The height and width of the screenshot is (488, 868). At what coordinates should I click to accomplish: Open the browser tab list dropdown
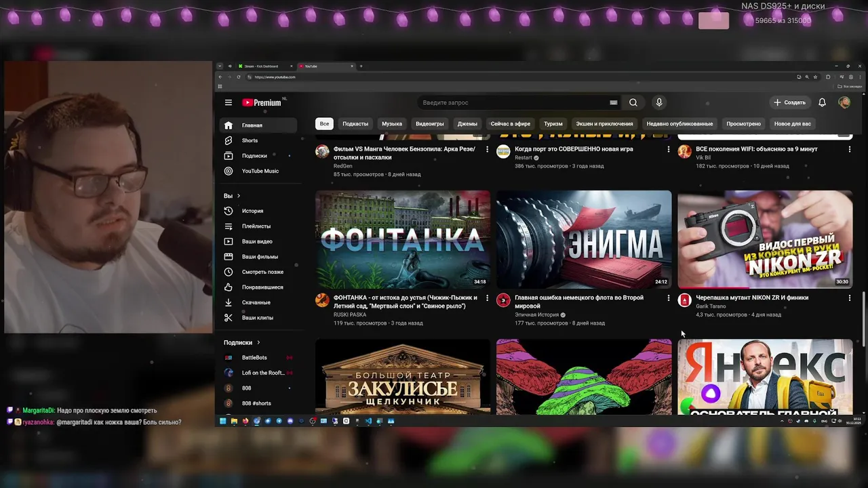tap(220, 66)
